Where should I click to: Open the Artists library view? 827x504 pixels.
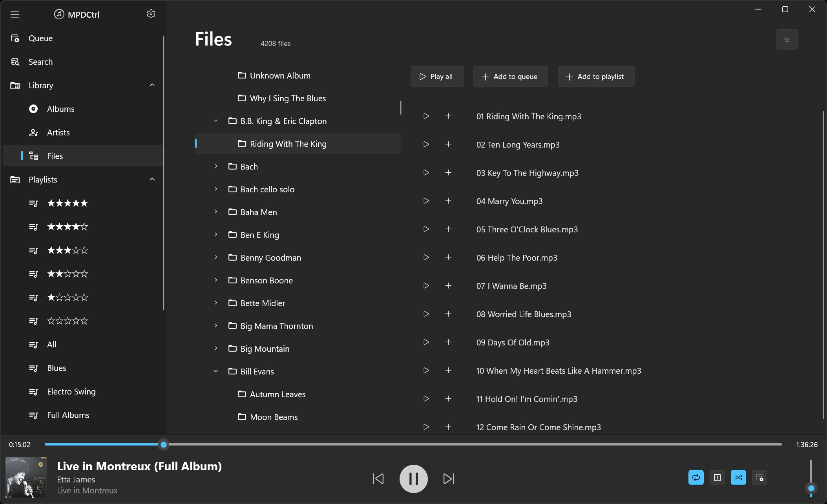pos(83,132)
